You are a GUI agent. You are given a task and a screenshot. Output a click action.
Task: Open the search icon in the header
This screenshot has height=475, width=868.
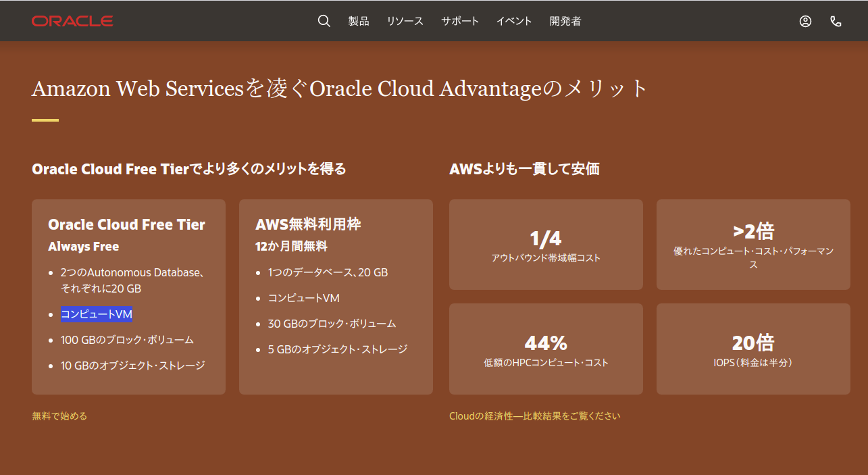tap(324, 21)
